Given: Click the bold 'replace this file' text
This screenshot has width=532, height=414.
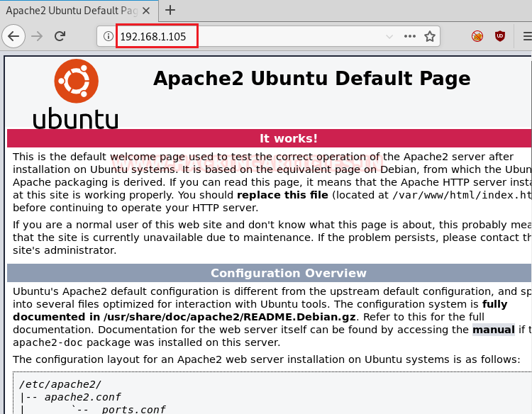Looking at the screenshot, I should tap(282, 195).
